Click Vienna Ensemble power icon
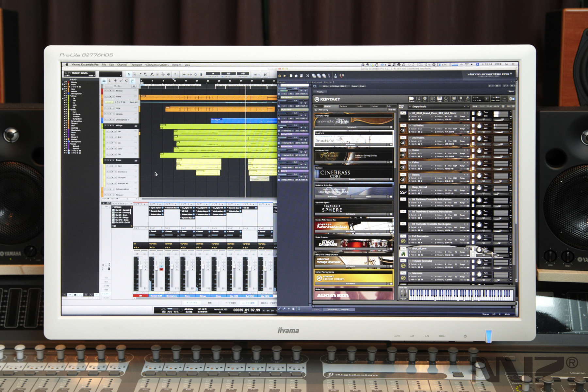Image resolution: width=588 pixels, height=392 pixels. [280, 76]
